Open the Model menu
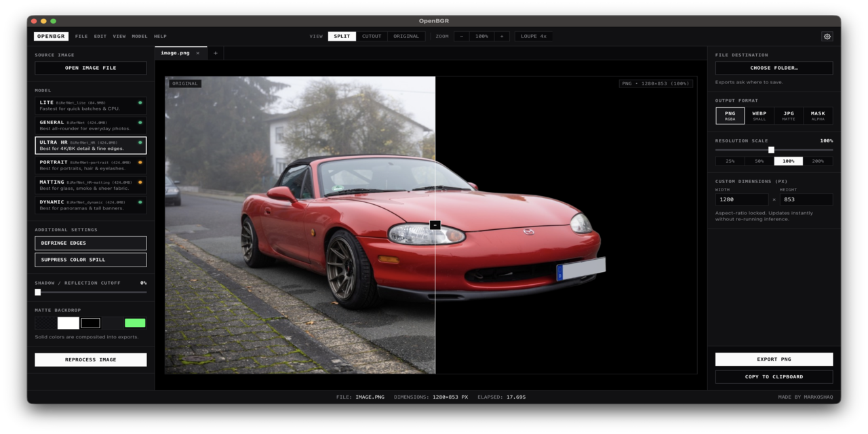Image resolution: width=868 pixels, height=434 pixels. pos(140,37)
